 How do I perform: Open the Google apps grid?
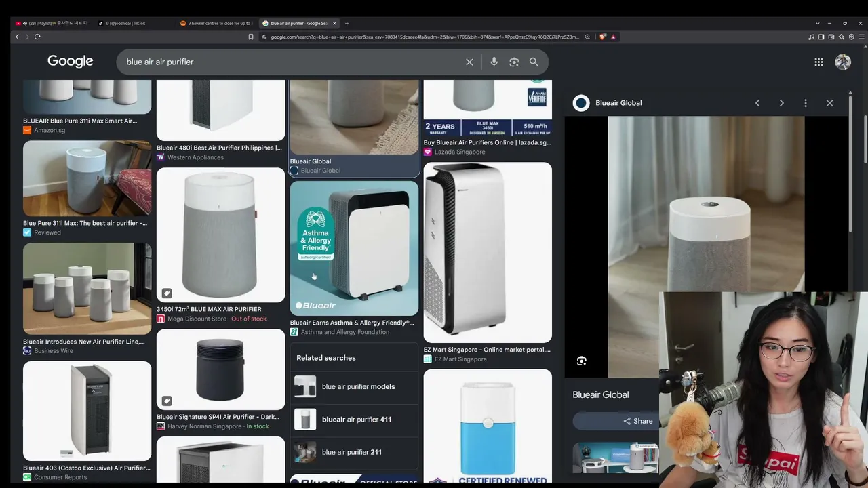(x=818, y=62)
